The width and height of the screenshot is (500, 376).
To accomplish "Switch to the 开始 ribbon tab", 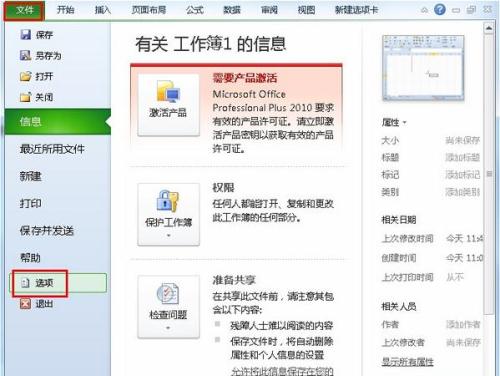I will point(65,10).
